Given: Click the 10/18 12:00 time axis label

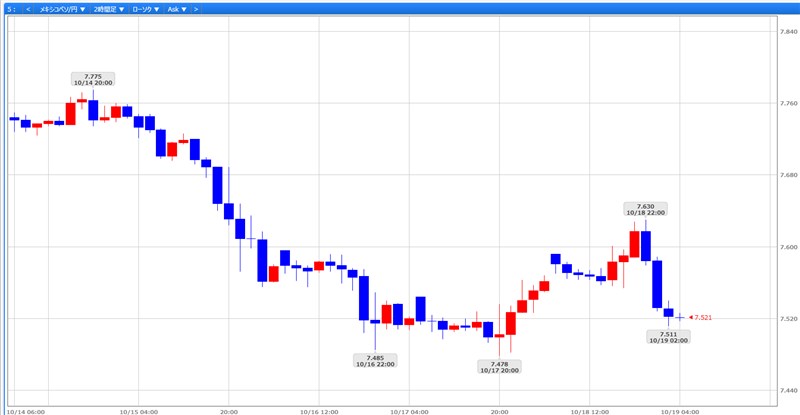Looking at the screenshot, I should [592, 410].
